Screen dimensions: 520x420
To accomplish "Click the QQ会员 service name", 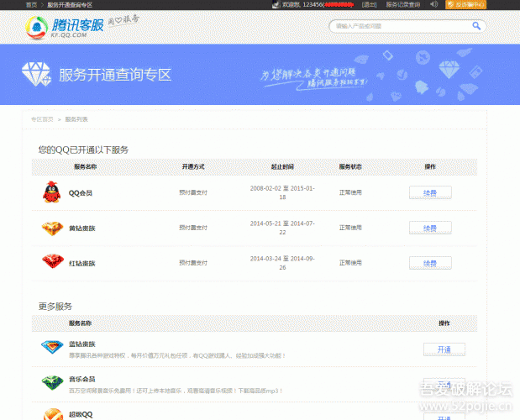I will [x=81, y=193].
